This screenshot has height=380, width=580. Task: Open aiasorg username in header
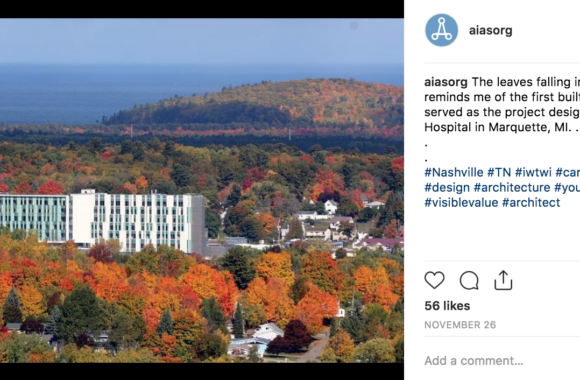tap(490, 30)
